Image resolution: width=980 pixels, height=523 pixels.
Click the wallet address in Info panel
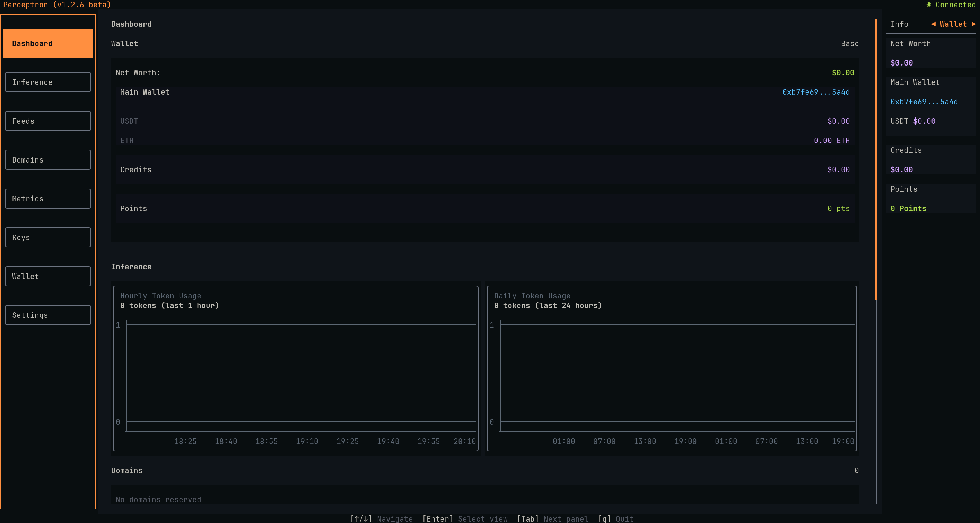[924, 102]
